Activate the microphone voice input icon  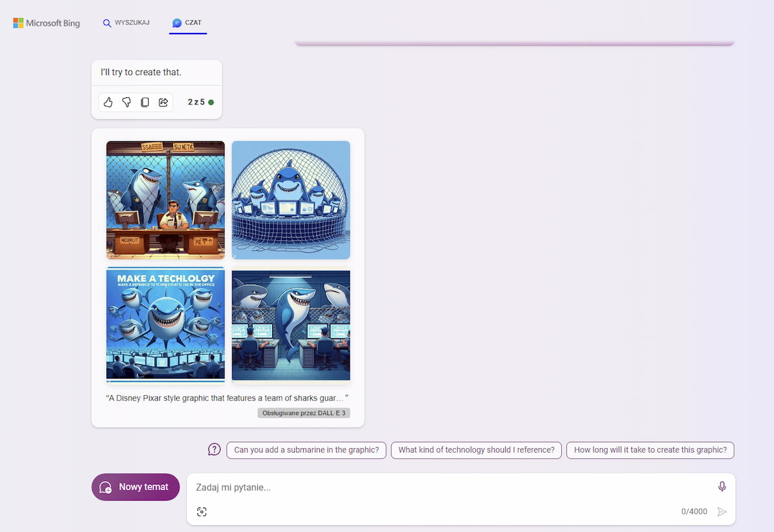(x=722, y=487)
